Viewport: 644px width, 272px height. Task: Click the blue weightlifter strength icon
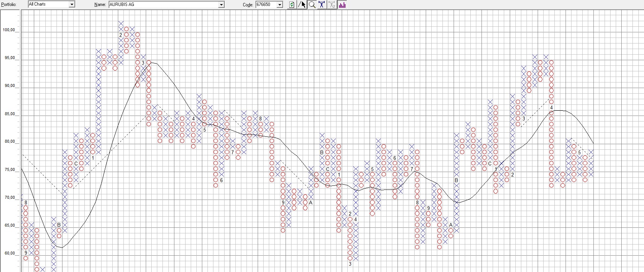pyautogui.click(x=322, y=4)
